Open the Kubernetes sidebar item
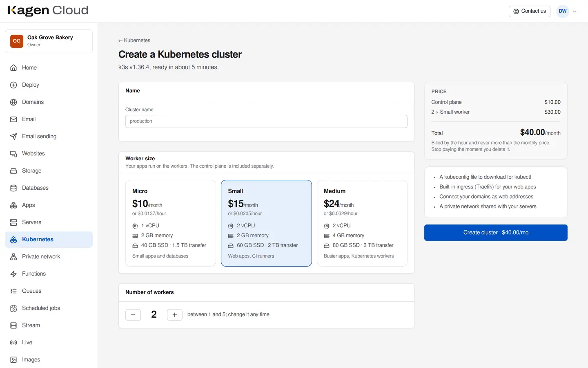The image size is (588, 368). (49, 240)
